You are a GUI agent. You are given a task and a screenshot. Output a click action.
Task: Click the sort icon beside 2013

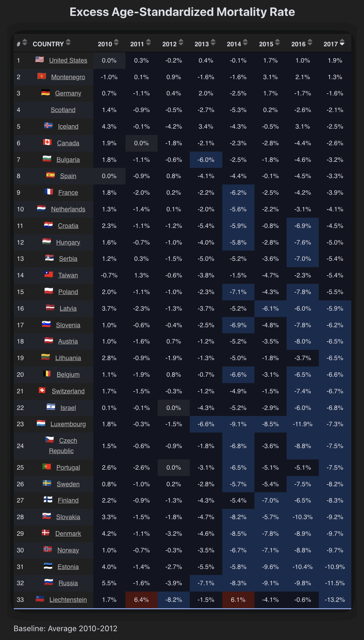pos(213,42)
